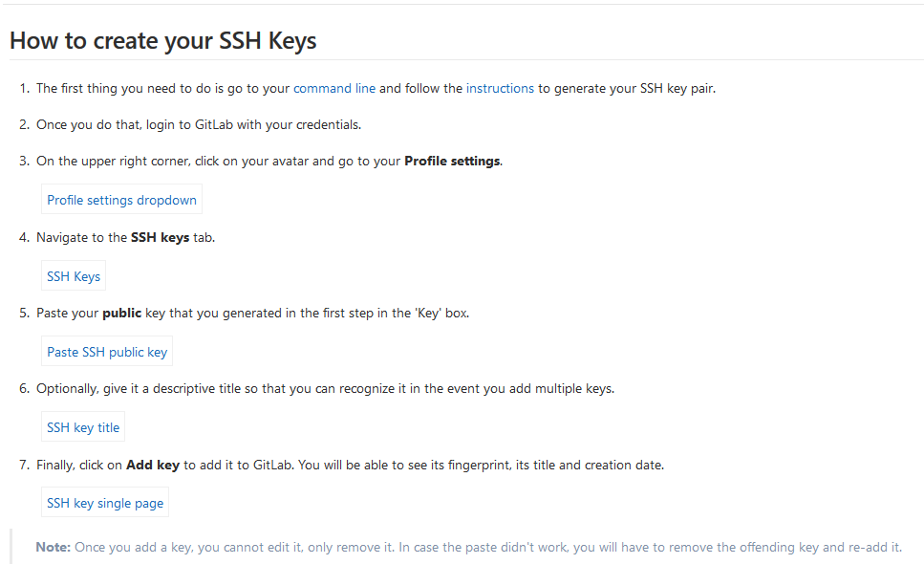Click the divider line below the heading
The height and width of the screenshot is (586, 924).
(x=462, y=61)
